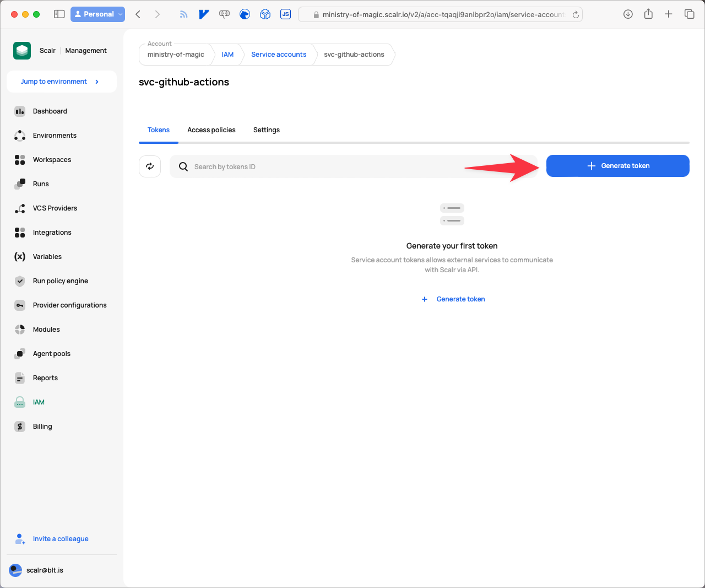Click the svc-github-actions page heading

coord(184,82)
